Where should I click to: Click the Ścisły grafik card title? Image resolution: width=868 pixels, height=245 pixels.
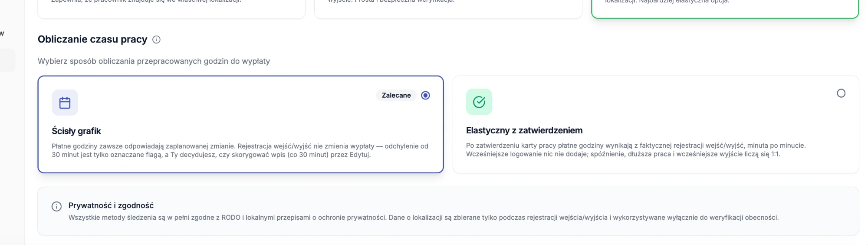pos(76,131)
